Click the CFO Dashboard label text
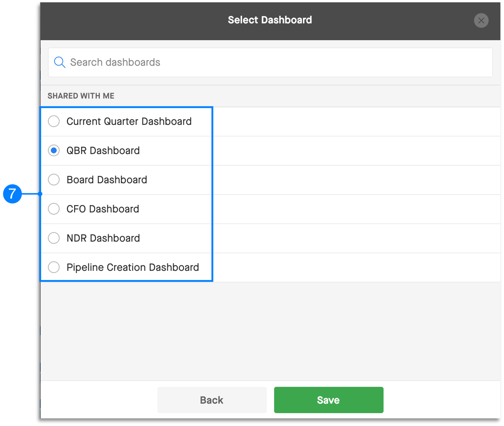Viewport: 504px width, 426px height. pyautogui.click(x=103, y=209)
